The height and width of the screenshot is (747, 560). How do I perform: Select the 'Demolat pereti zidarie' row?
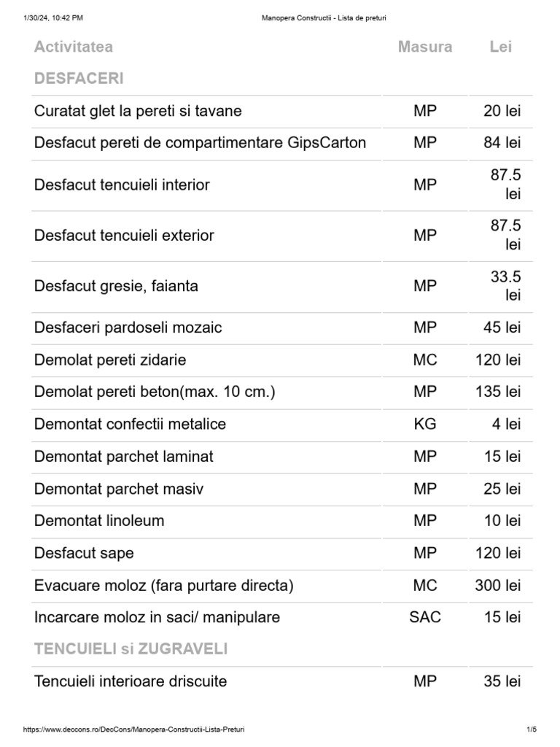point(110,360)
